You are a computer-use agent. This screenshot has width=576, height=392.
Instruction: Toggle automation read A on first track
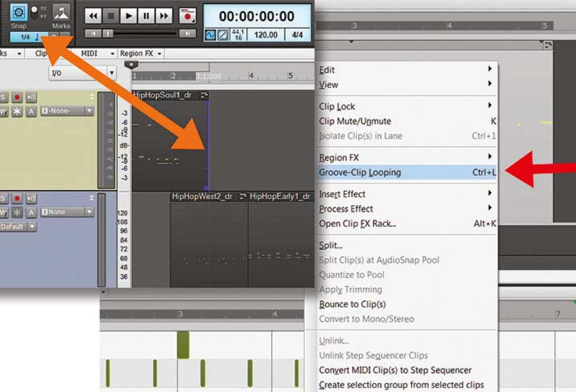coord(31,111)
